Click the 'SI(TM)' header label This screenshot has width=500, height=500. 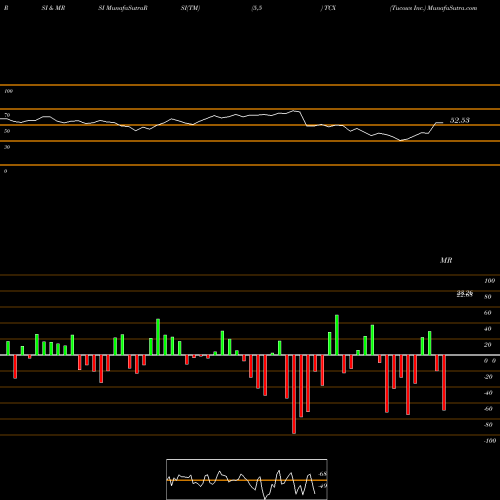(x=190, y=8)
